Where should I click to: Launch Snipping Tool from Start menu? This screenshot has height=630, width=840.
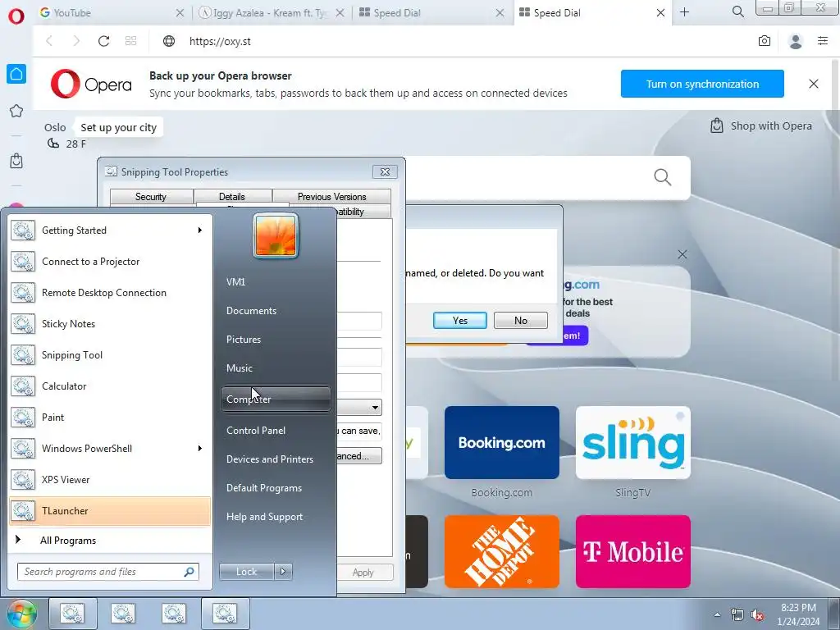coord(110,354)
